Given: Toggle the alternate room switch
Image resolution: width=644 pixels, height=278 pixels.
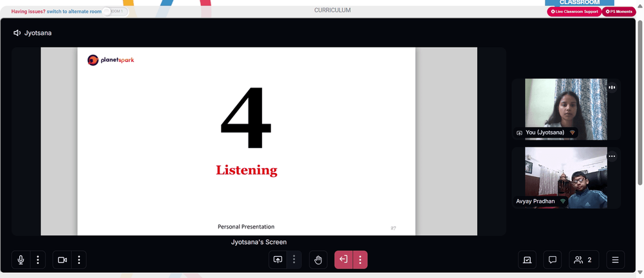Looking at the screenshot, I should pyautogui.click(x=115, y=12).
